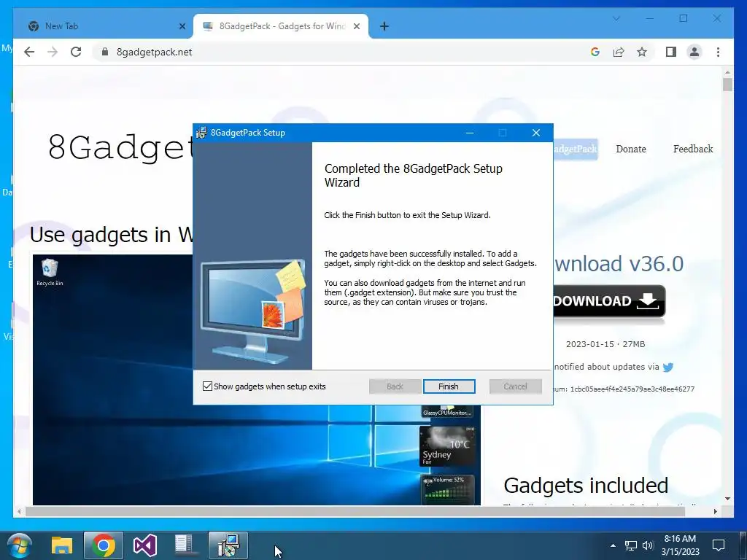Close the 8GadgetPack Setup dialog
The image size is (747, 560).
[x=536, y=133]
